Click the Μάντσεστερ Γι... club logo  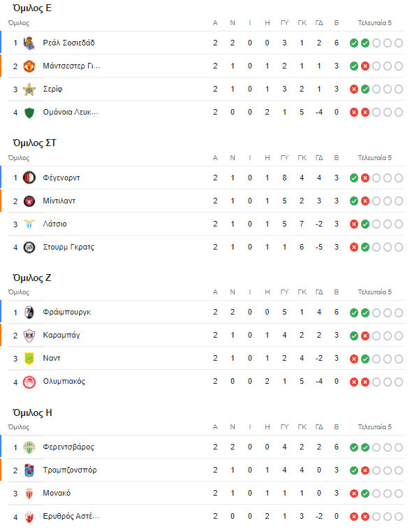(x=29, y=66)
